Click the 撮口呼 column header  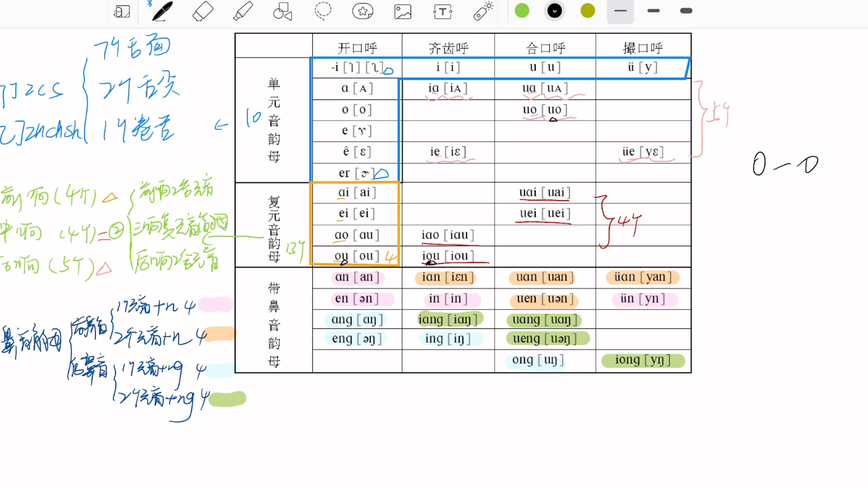click(643, 48)
